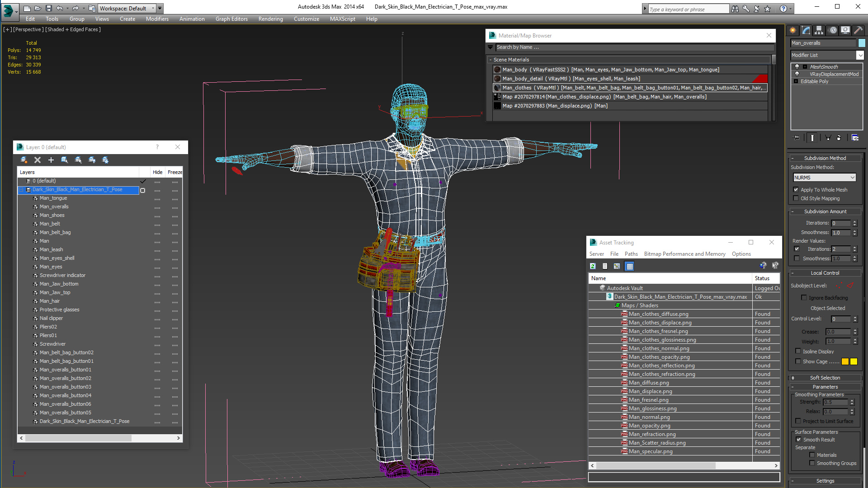Image resolution: width=868 pixels, height=488 pixels.
Task: Open the Utilities command panel tab
Action: (x=858, y=30)
